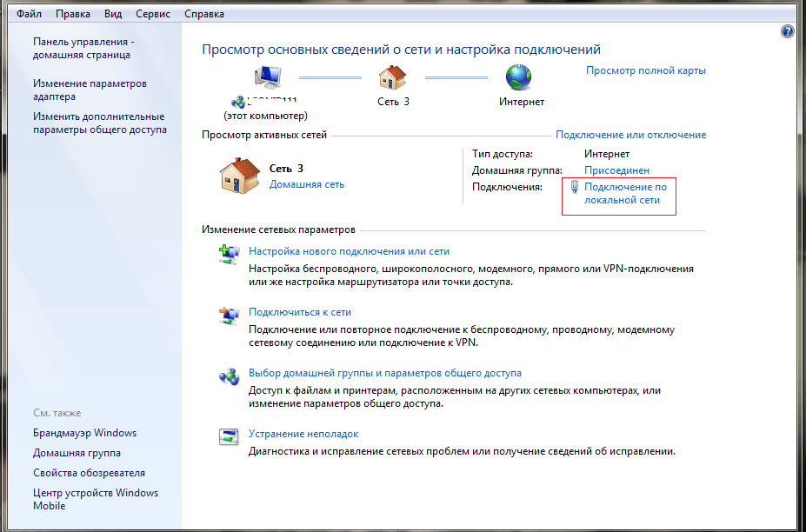Click the homegroup icon beside Выбор домашней группы

pos(229,376)
